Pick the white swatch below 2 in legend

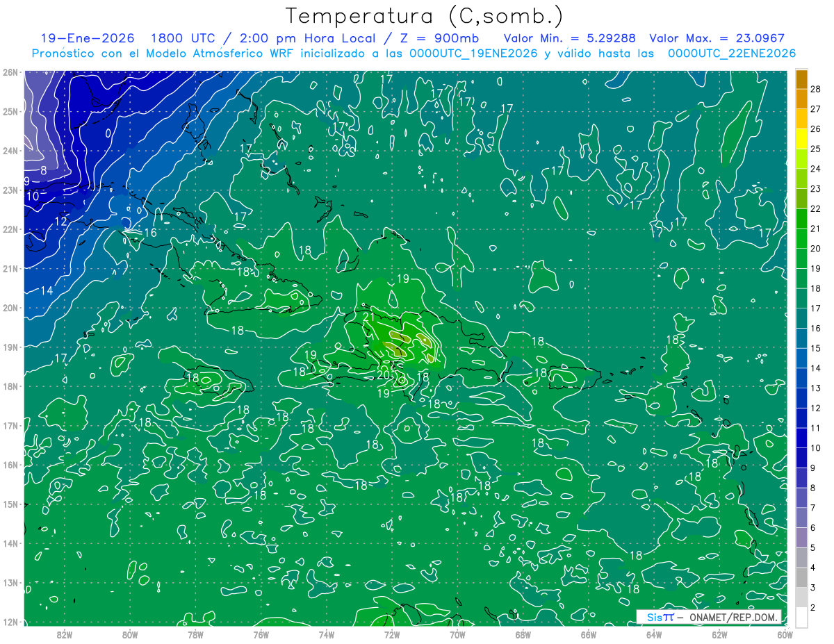(x=801, y=617)
